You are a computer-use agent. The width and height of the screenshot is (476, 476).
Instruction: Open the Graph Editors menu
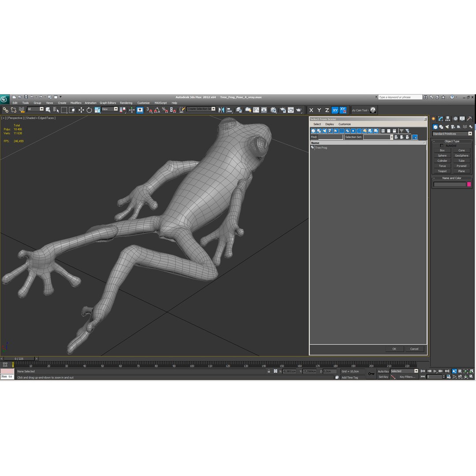[x=108, y=103]
